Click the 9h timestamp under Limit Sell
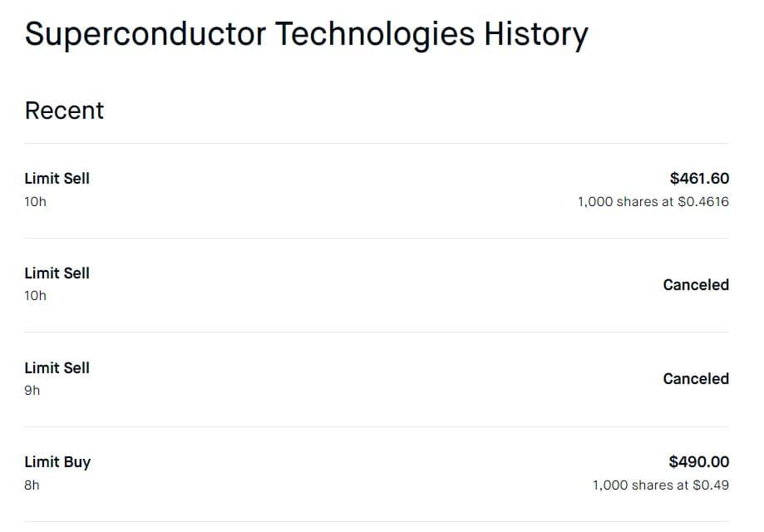This screenshot has width=764, height=532. (32, 391)
